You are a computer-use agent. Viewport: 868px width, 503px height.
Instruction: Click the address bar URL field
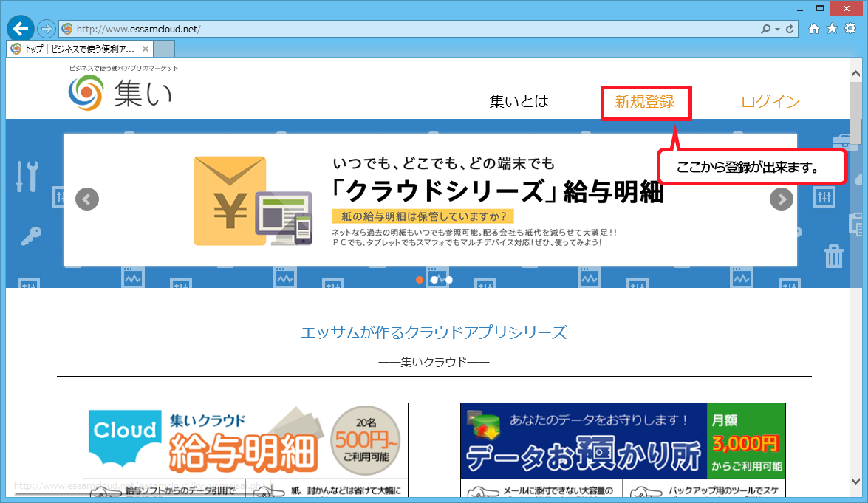tap(410, 29)
